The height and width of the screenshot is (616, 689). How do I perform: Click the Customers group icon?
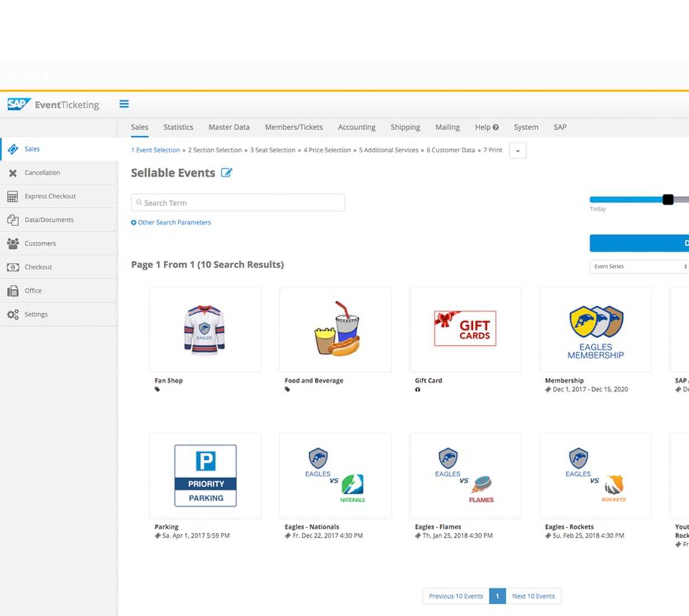(13, 244)
